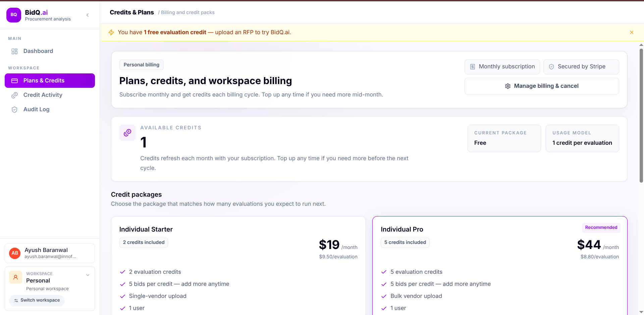Click $8.80/evaluation text

[600, 257]
